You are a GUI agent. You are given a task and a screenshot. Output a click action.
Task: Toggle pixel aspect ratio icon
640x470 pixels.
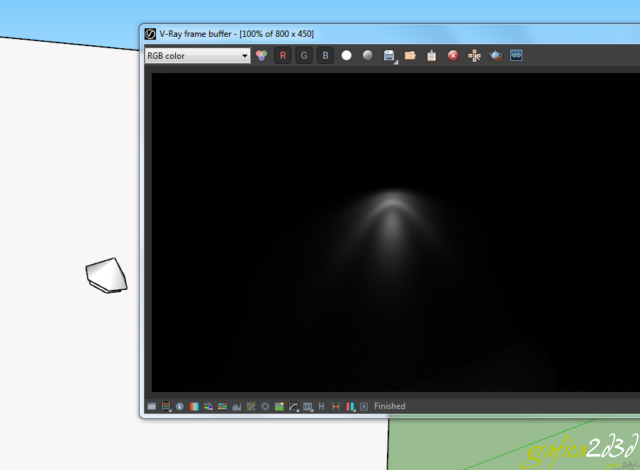[336, 406]
